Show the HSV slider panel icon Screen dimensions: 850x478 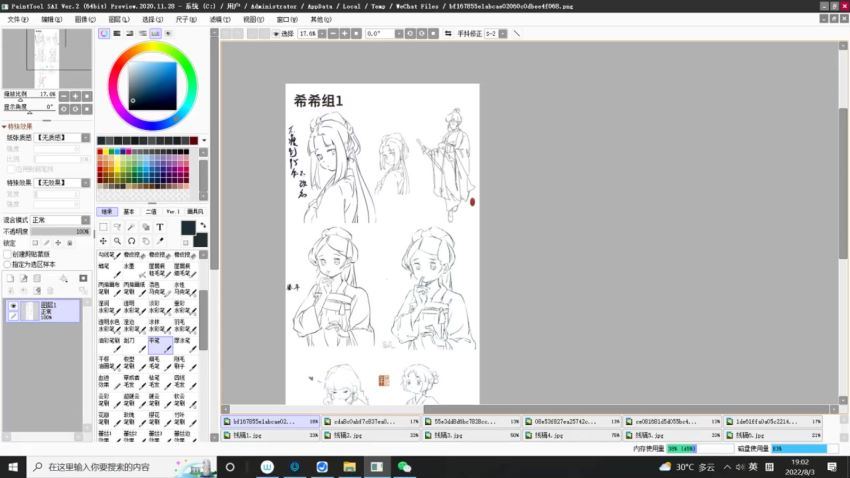pyautogui.click(x=130, y=34)
